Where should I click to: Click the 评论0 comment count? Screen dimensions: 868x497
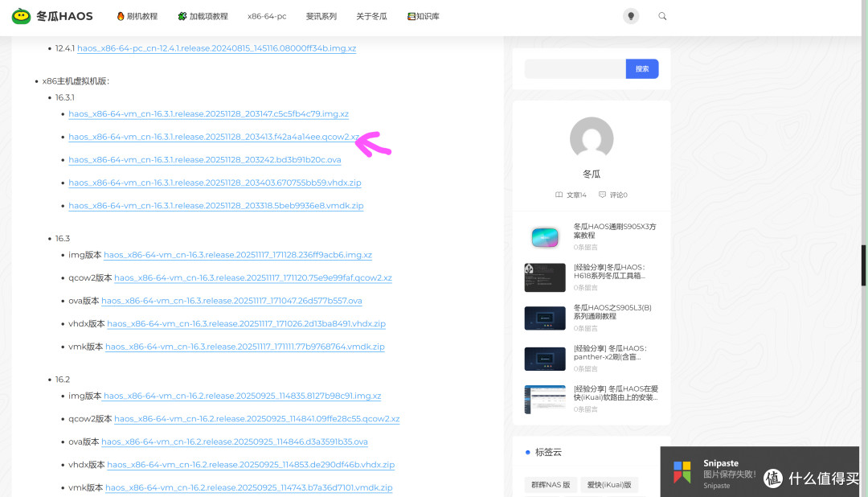click(x=612, y=195)
